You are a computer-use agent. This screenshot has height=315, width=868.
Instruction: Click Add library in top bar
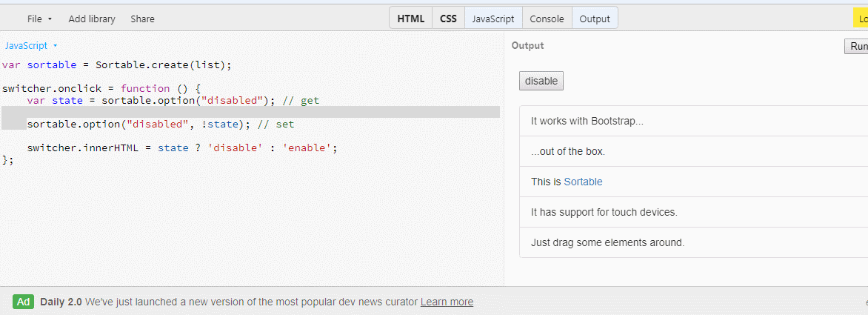tap(92, 19)
